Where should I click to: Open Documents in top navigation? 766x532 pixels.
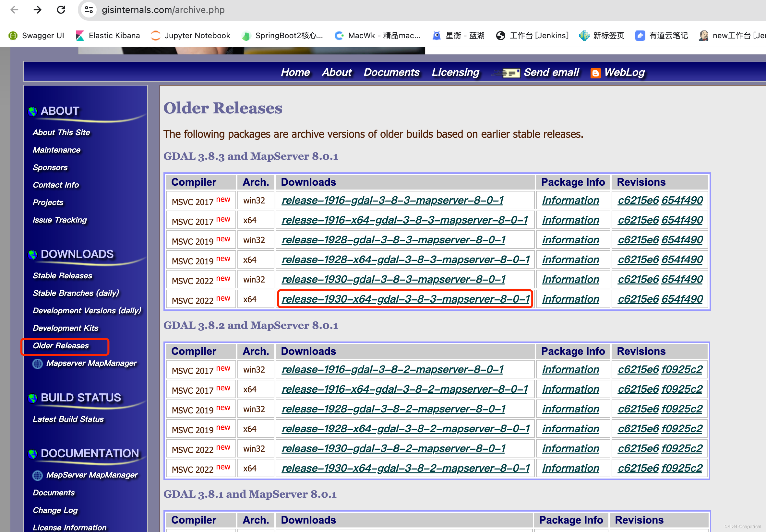click(391, 72)
